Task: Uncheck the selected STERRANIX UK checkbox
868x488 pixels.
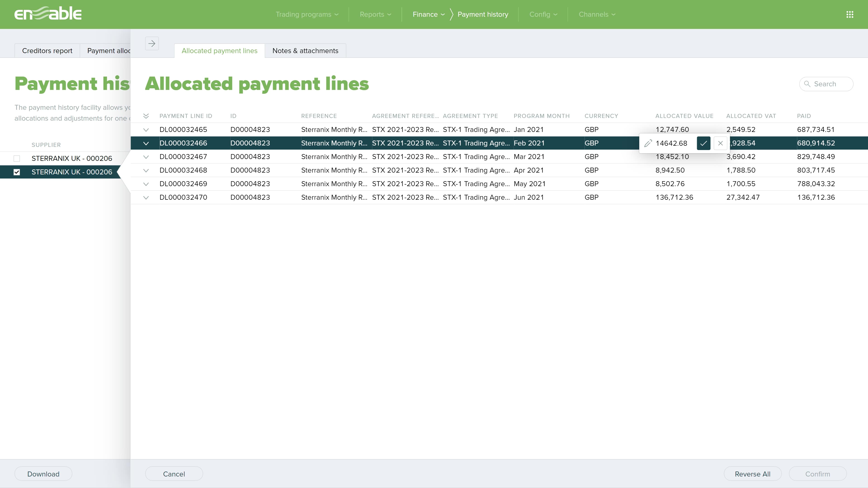Action: click(x=17, y=172)
